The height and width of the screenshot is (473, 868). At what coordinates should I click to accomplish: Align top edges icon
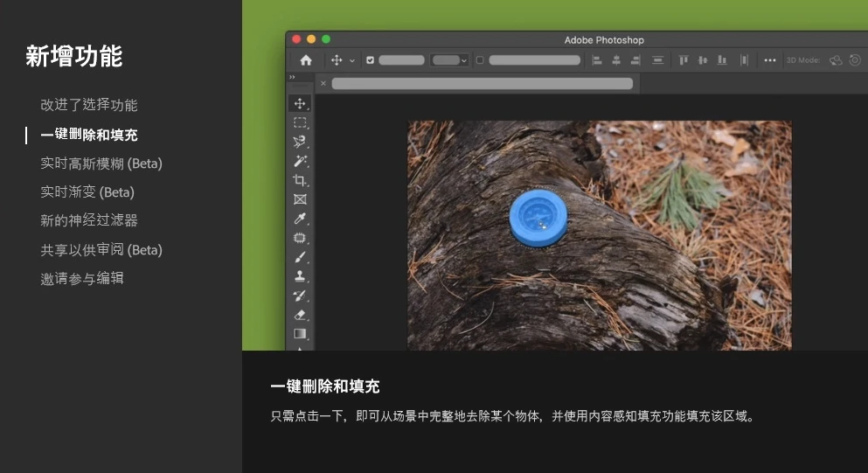click(x=684, y=59)
